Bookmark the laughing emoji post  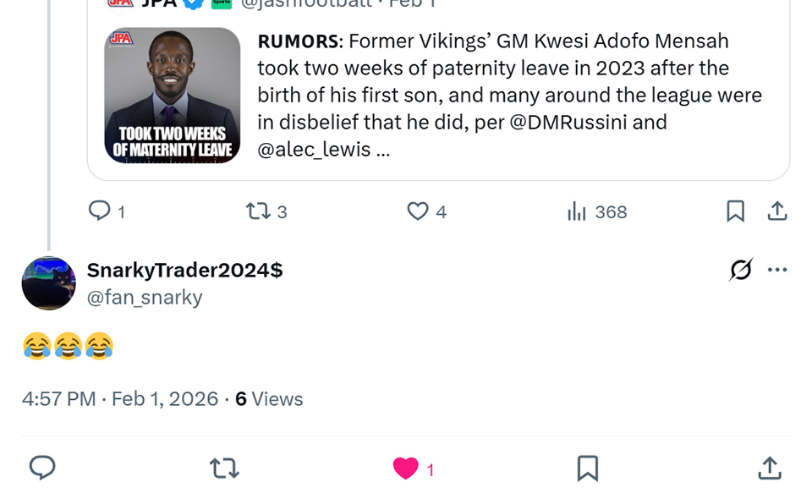[587, 468]
